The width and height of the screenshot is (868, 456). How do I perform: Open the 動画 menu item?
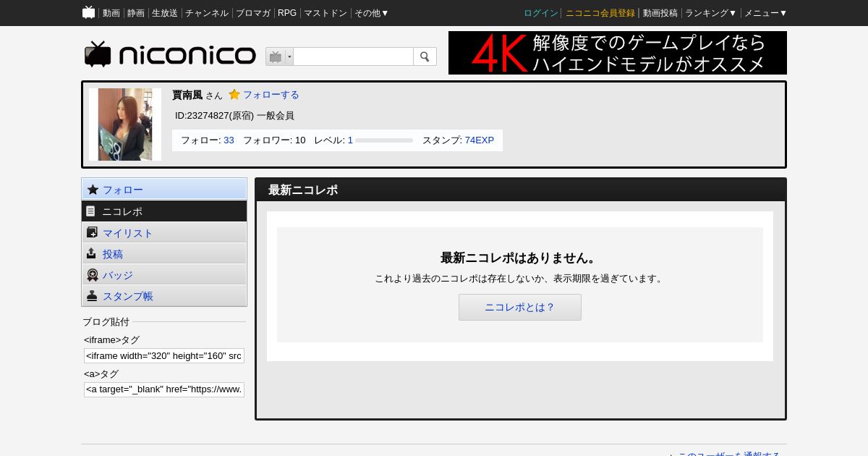[x=111, y=13]
